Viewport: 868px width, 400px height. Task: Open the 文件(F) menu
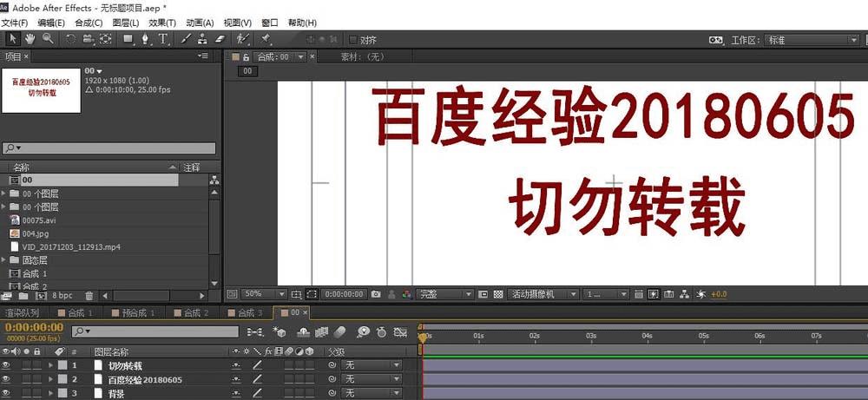(15, 23)
